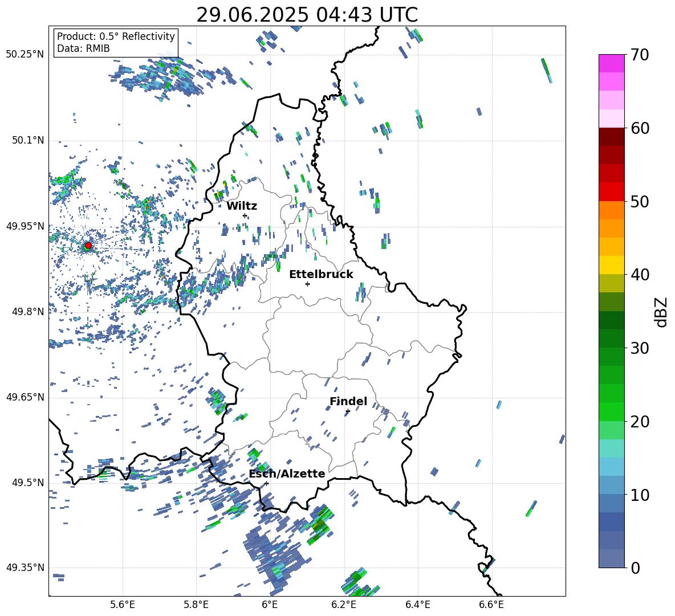Click the 49.8°N latitude tick label
675x616 pixels.
pyautogui.click(x=28, y=312)
